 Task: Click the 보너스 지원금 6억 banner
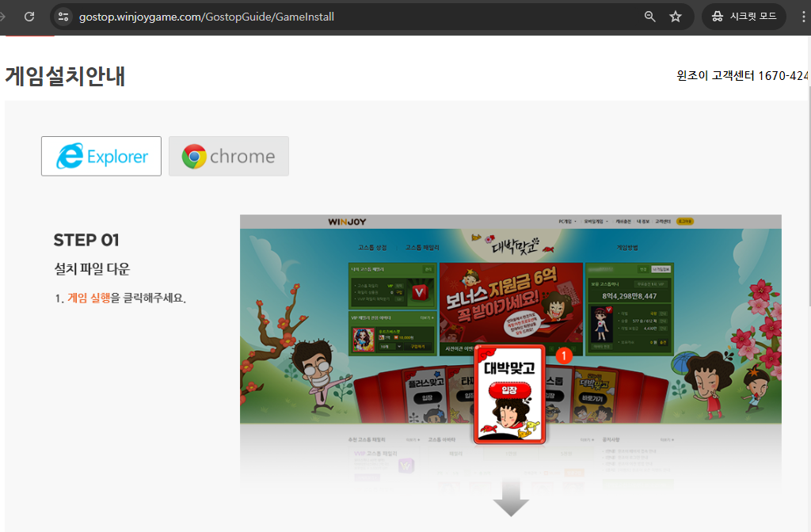511,302
